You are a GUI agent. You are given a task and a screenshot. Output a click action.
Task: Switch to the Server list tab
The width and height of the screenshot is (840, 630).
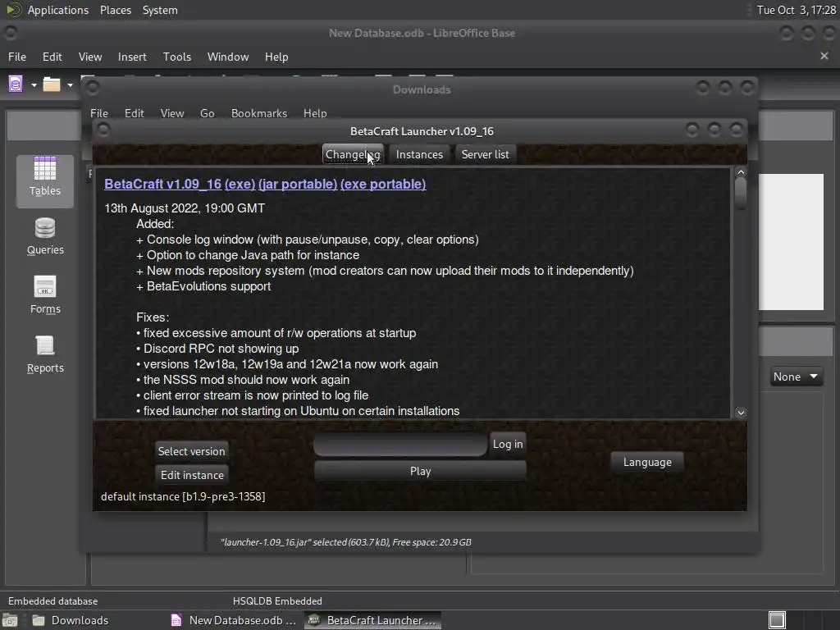(x=485, y=154)
